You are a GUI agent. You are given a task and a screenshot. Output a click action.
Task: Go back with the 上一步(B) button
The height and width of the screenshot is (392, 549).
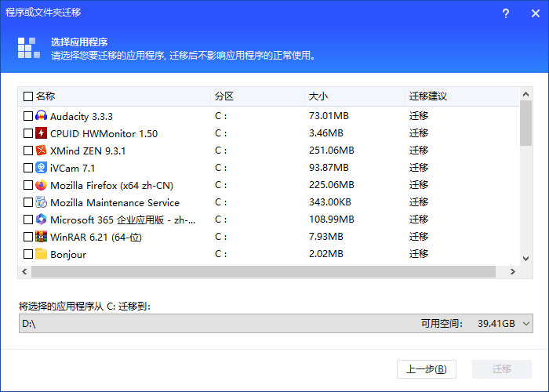(427, 369)
